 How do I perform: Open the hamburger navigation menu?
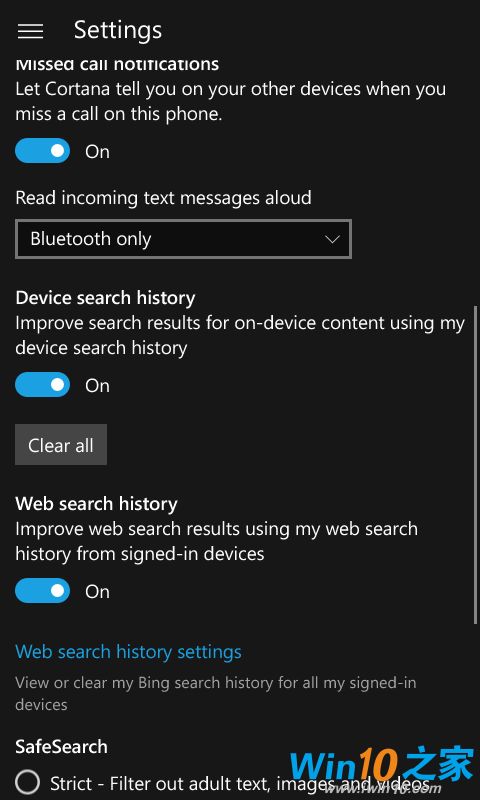(30, 31)
